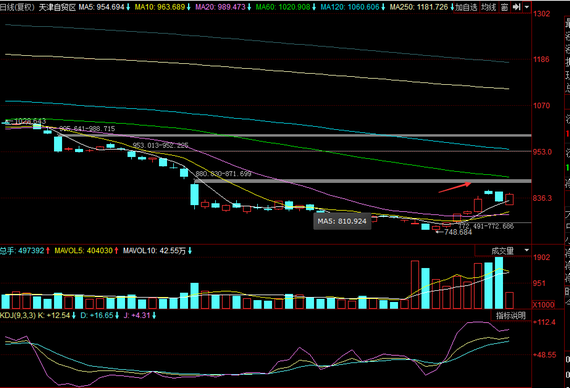Click the MA5: 810.924 tooltip box
The image size is (570, 388).
click(x=342, y=221)
